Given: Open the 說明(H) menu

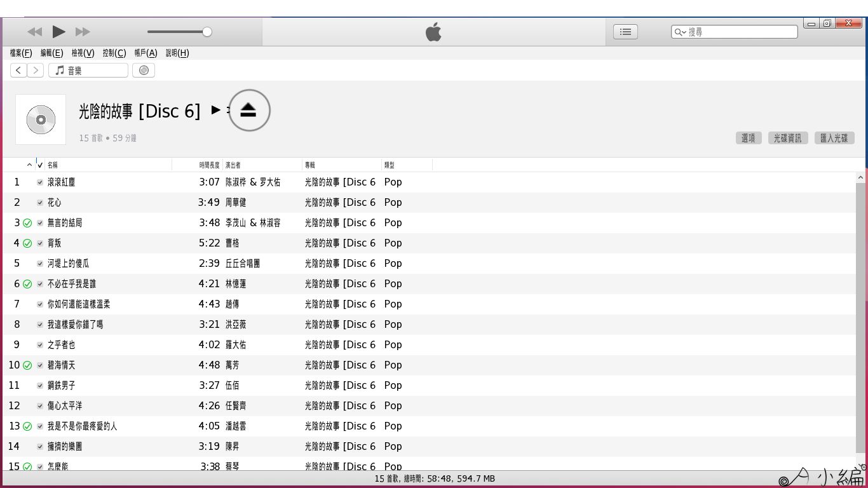Looking at the screenshot, I should (177, 53).
